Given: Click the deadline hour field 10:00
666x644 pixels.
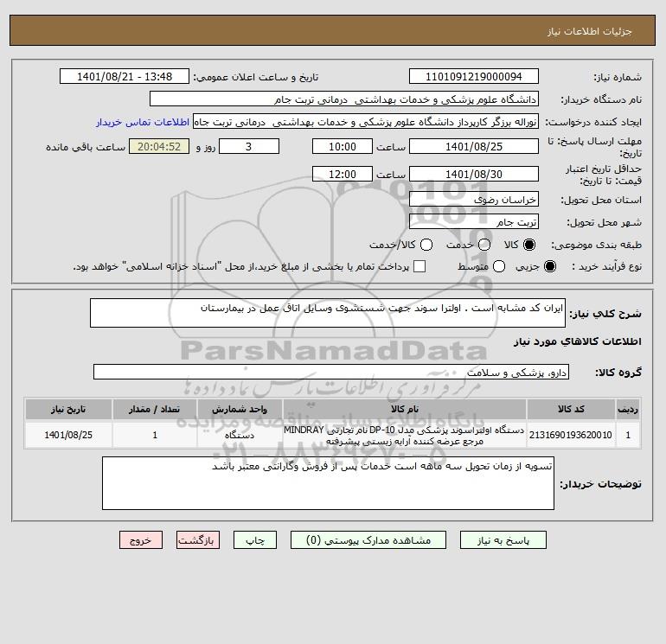Looking at the screenshot, I should pyautogui.click(x=343, y=146).
